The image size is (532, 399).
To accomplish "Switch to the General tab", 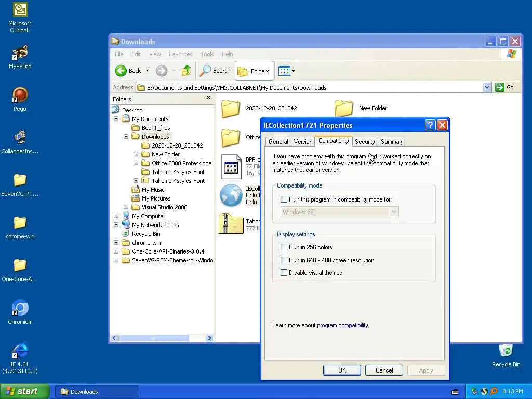I will coord(278,142).
